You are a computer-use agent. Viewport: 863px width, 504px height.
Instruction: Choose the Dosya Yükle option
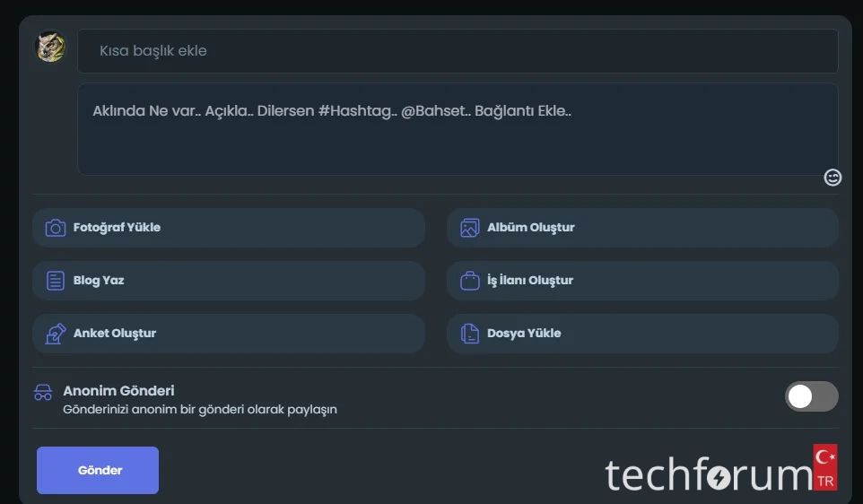524,334
